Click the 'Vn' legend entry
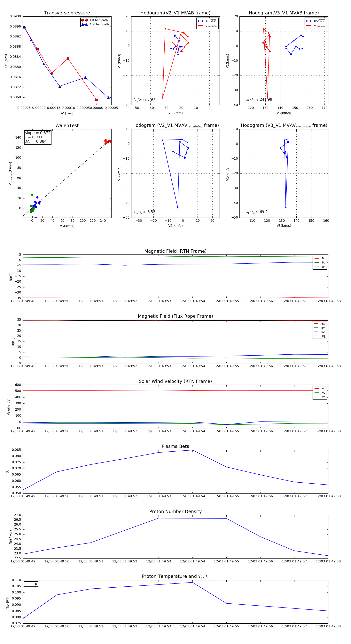 320,397
